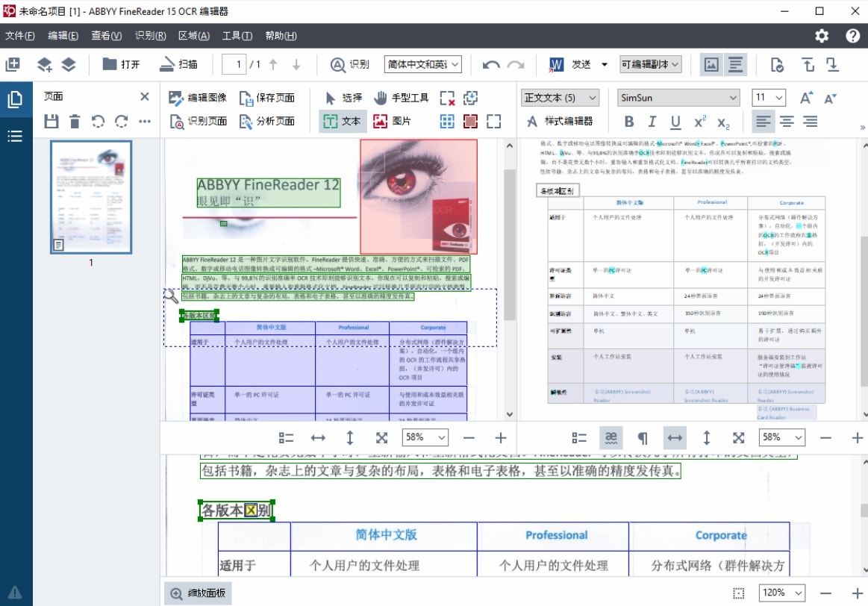This screenshot has width=868, height=606.
Task: Toggle the 图片 picture area tool
Action: tap(392, 121)
